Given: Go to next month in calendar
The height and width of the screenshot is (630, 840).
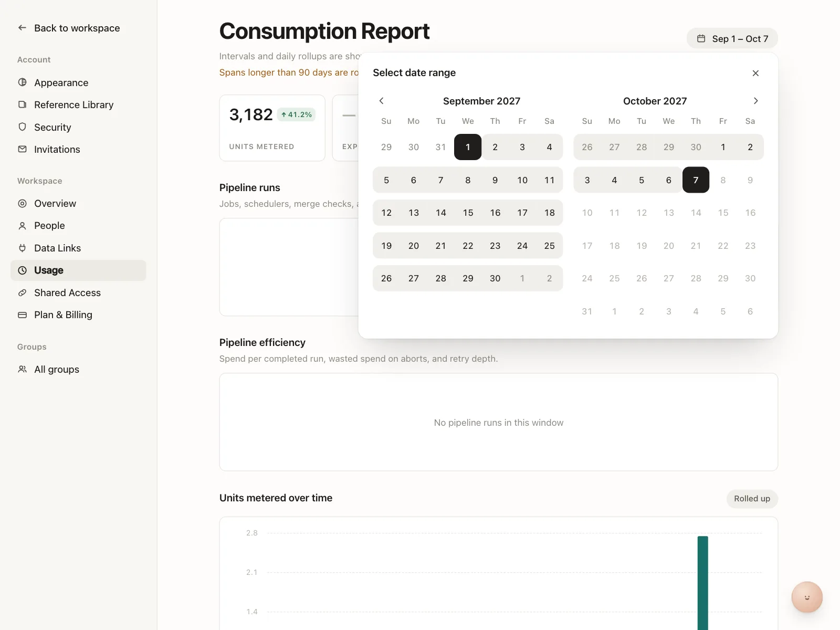Looking at the screenshot, I should 755,101.
